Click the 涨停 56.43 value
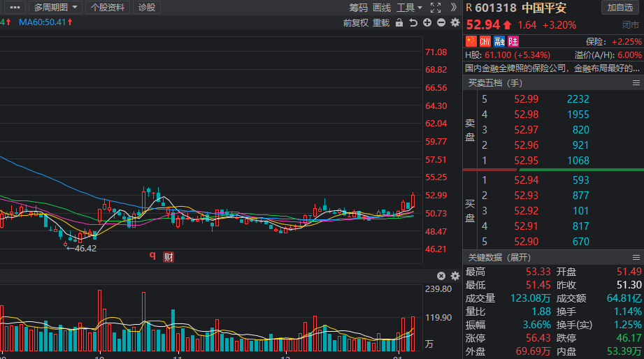644x359 pixels. click(538, 338)
